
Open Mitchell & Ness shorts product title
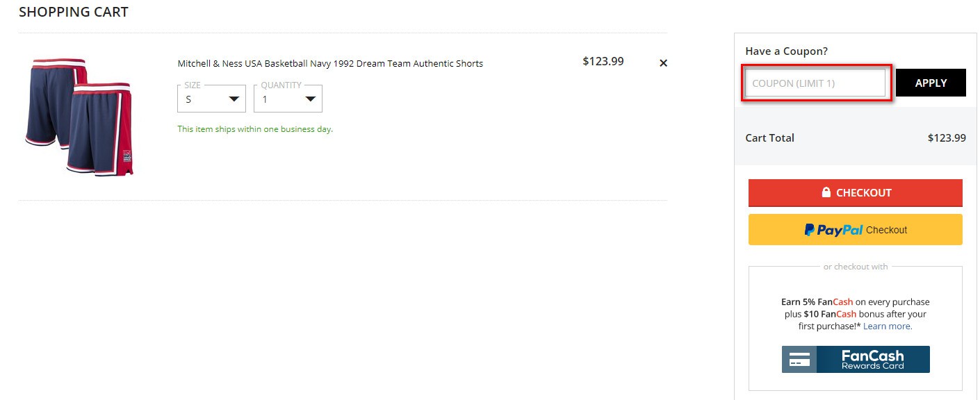pos(330,64)
